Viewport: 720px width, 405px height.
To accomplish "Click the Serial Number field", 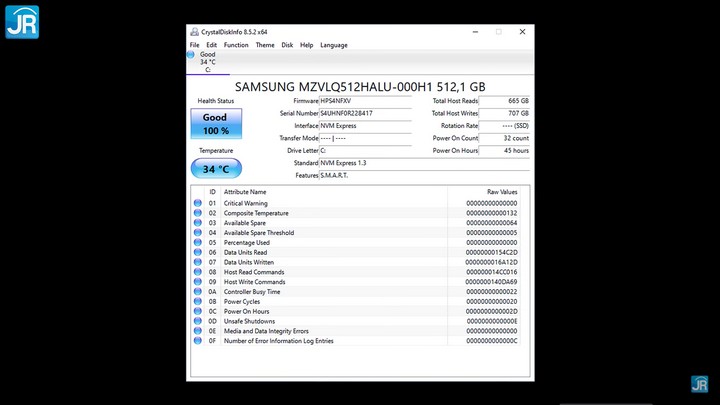I will (x=365, y=113).
